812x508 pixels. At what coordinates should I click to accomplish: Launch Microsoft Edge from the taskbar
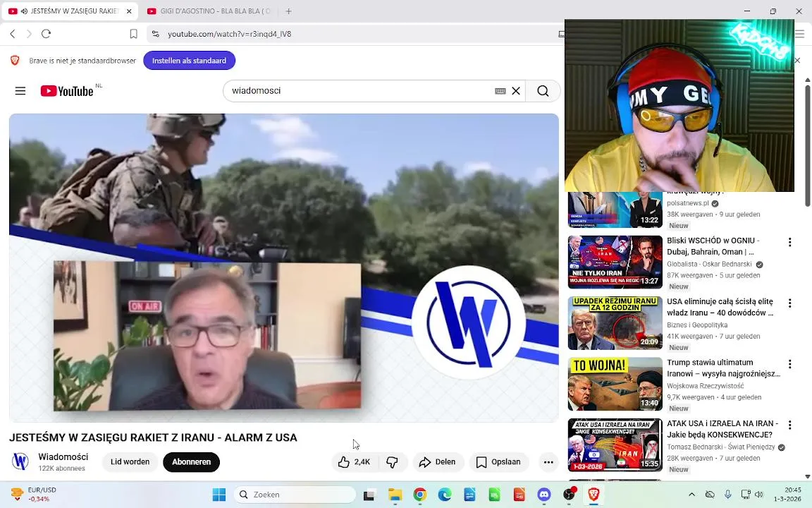445,495
